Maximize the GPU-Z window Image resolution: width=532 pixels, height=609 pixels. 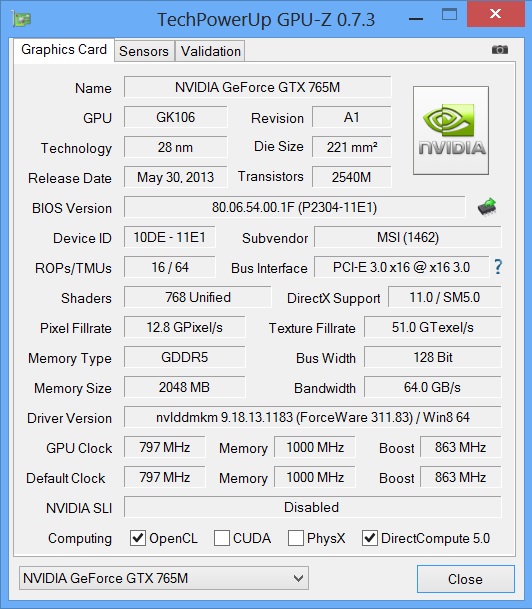point(449,15)
